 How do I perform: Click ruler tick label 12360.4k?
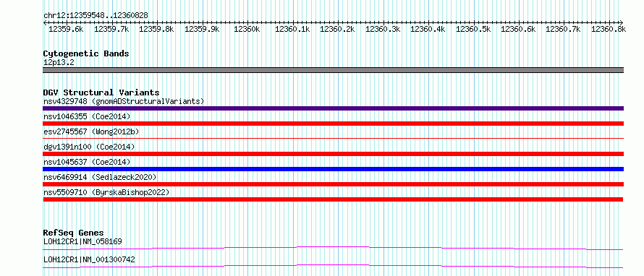point(428,29)
